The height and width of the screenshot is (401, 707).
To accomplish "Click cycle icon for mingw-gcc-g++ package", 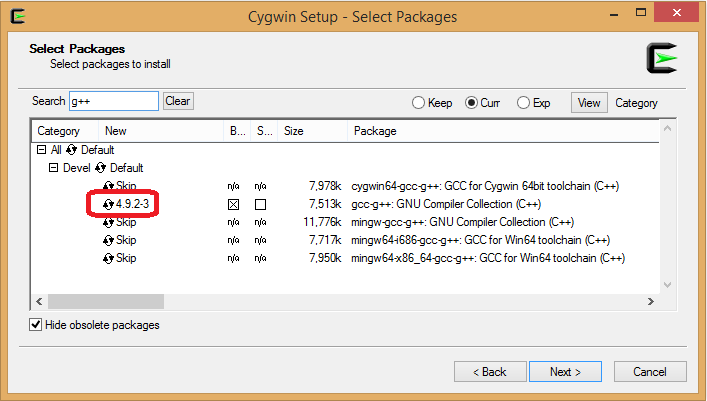I will [108, 222].
